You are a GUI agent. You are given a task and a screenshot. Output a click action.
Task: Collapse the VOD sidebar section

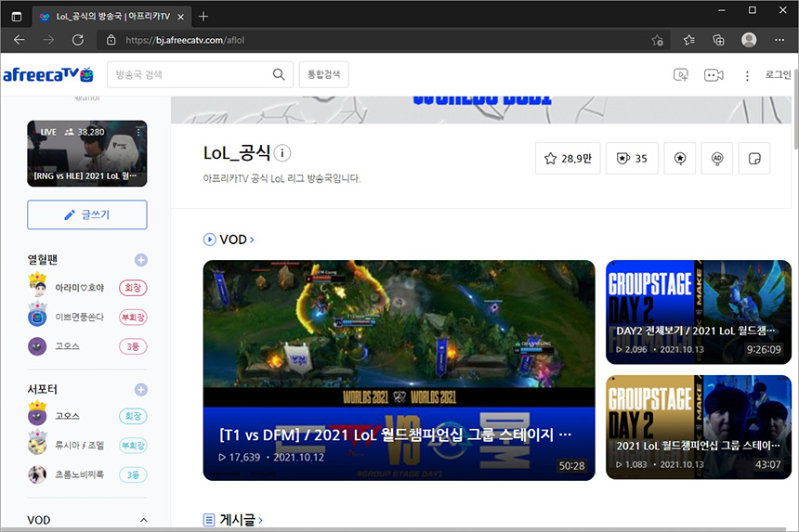[144, 520]
